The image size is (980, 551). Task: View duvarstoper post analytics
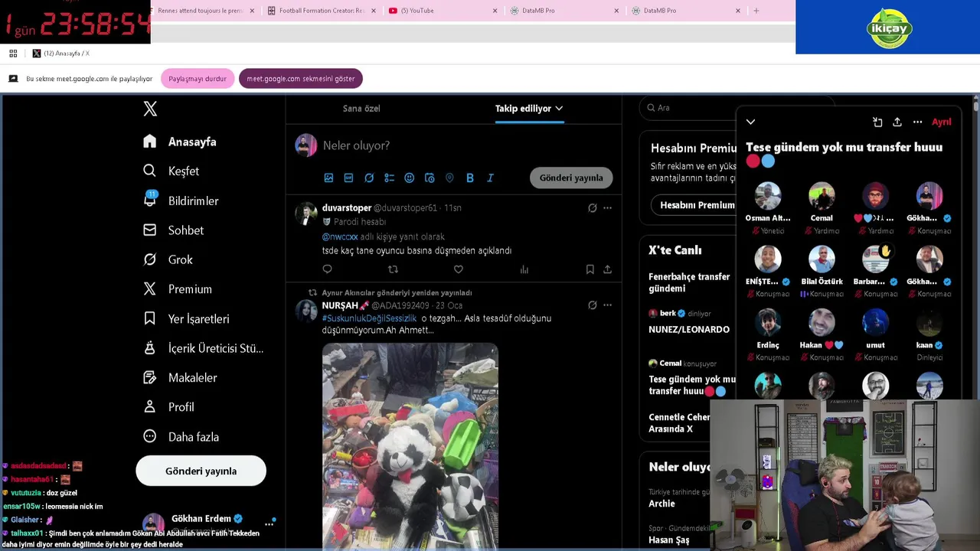click(x=524, y=269)
